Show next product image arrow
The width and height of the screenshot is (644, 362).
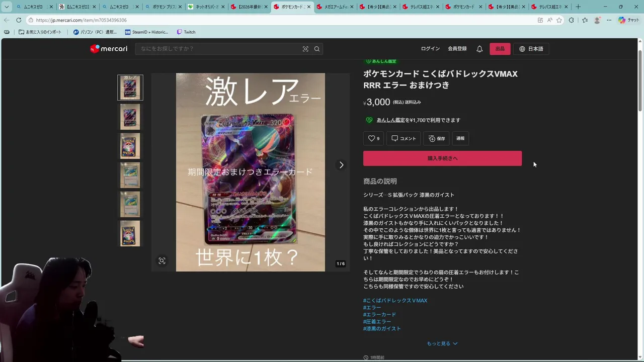pyautogui.click(x=341, y=165)
